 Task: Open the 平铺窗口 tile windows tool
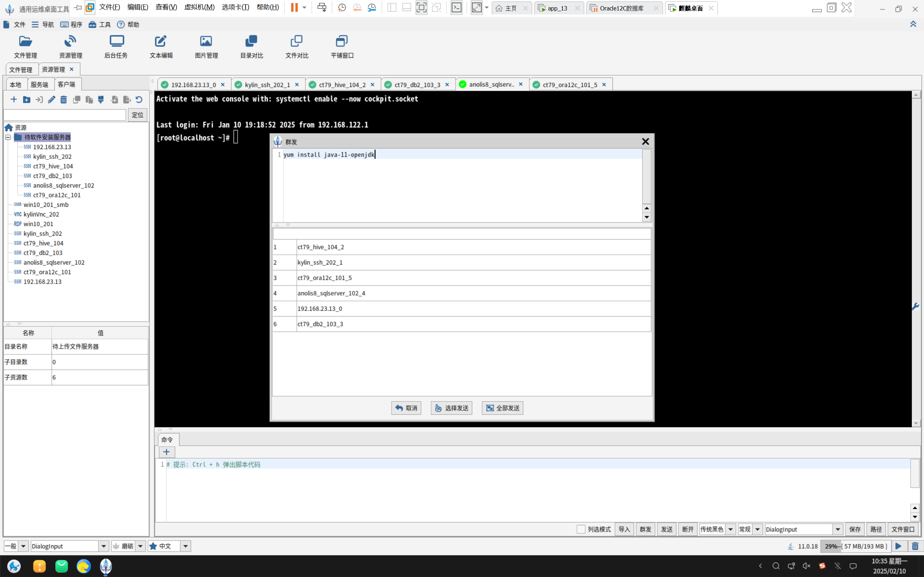click(x=342, y=47)
